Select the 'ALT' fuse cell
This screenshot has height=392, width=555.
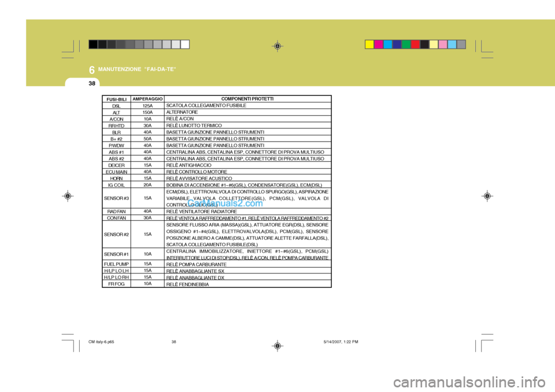[116, 113]
